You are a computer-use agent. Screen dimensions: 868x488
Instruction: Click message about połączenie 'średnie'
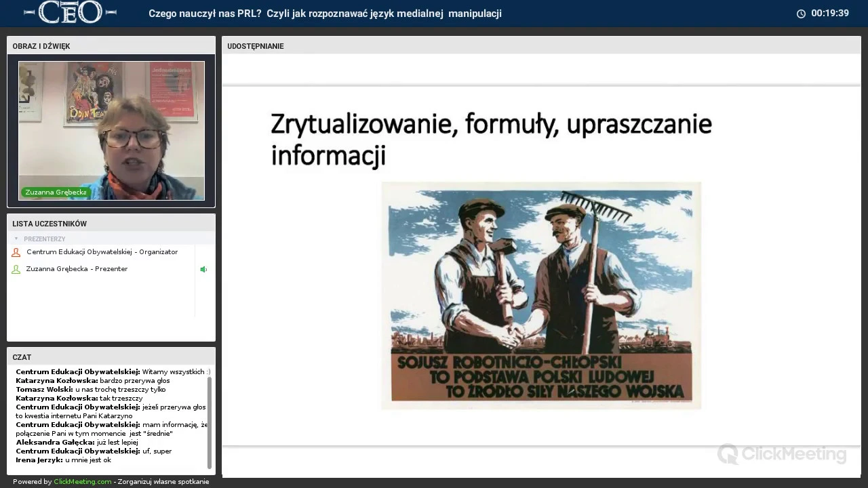(x=112, y=429)
